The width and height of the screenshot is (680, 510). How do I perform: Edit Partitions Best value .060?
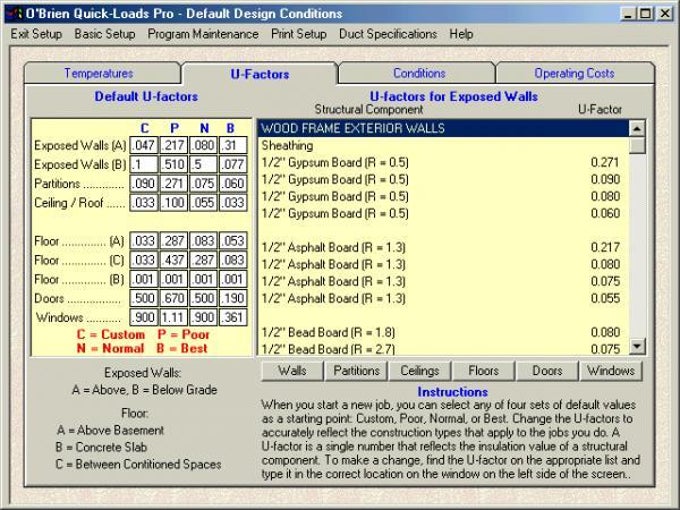[233, 183]
